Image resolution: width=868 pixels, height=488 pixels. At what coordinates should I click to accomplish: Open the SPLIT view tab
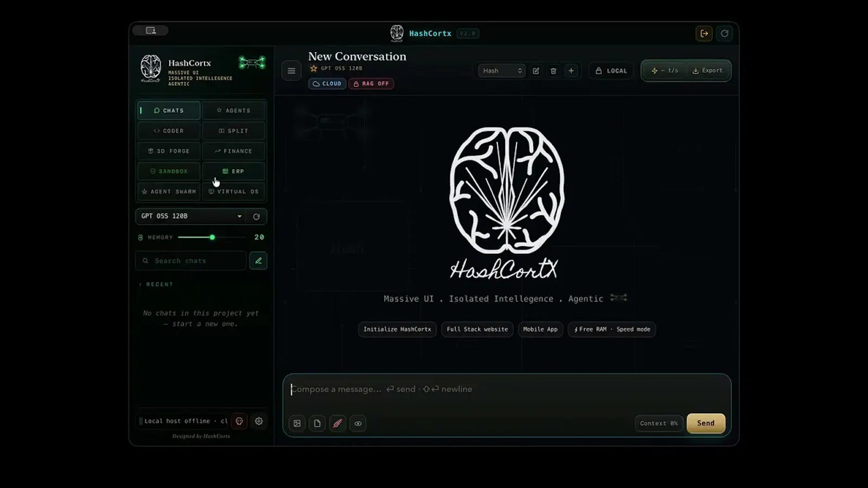(x=234, y=131)
